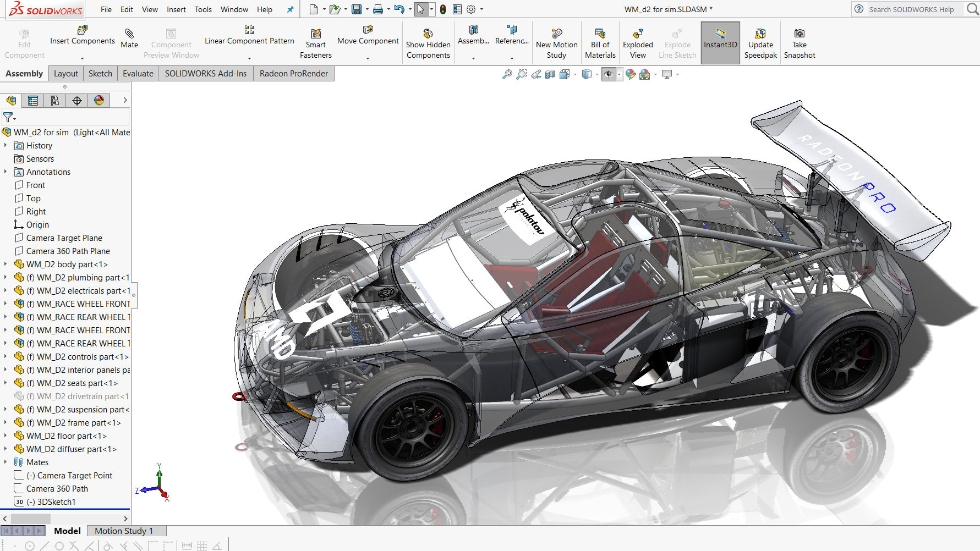980x551 pixels.
Task: Toggle the Instant3D button
Action: tap(720, 43)
